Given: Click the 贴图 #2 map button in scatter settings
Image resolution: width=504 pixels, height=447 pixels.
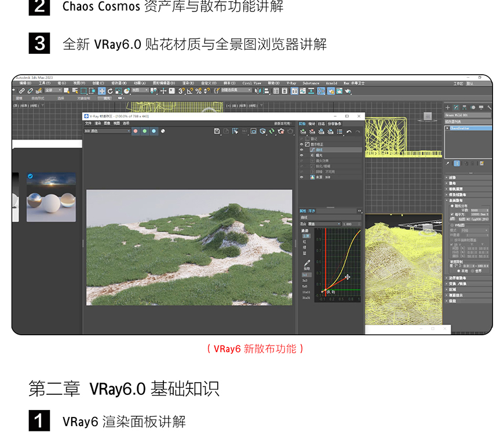Looking at the screenshot, I should click(x=473, y=219).
